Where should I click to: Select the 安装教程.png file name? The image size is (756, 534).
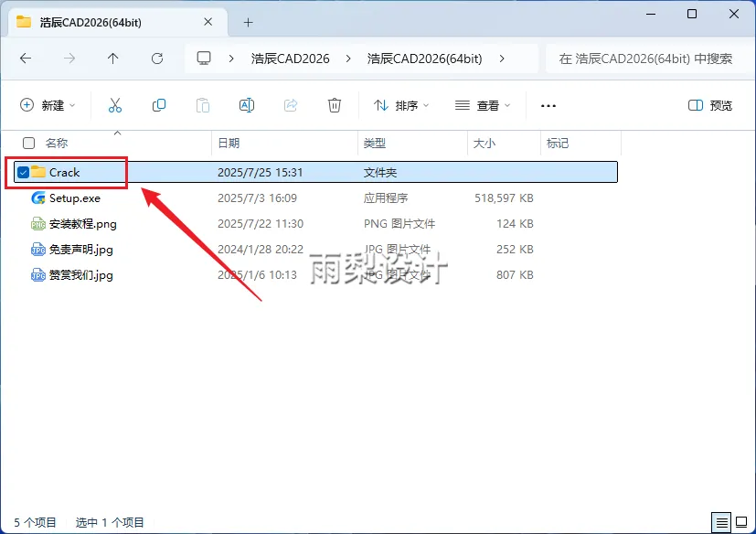coord(83,224)
